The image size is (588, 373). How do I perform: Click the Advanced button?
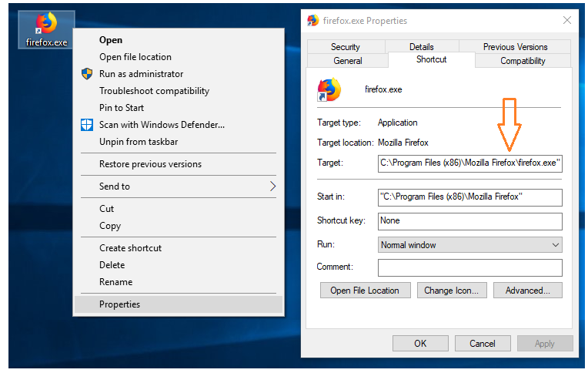528,291
